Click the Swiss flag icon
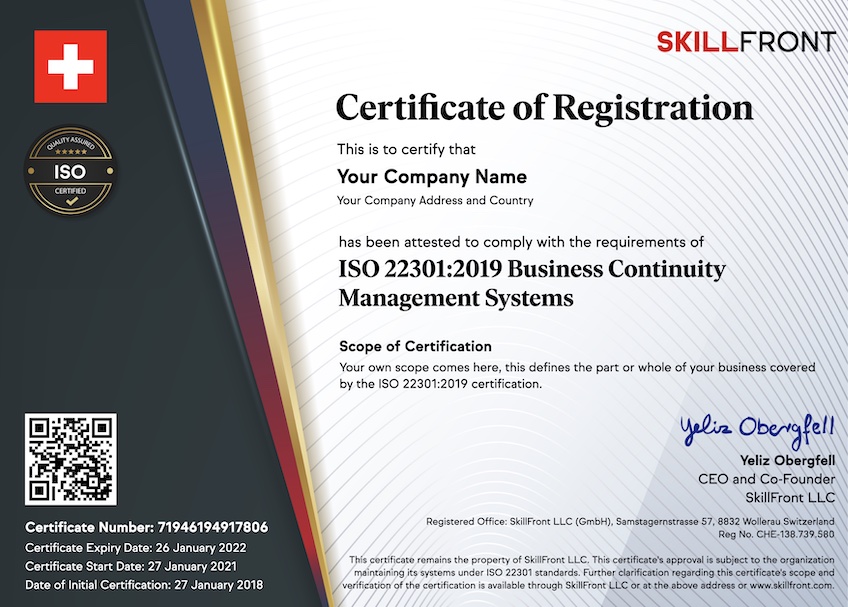 coord(70,67)
